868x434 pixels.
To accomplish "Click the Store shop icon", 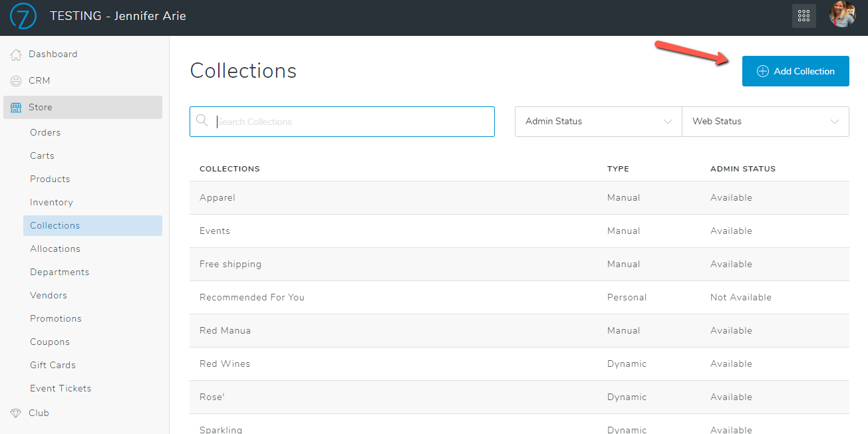I will pos(16,107).
